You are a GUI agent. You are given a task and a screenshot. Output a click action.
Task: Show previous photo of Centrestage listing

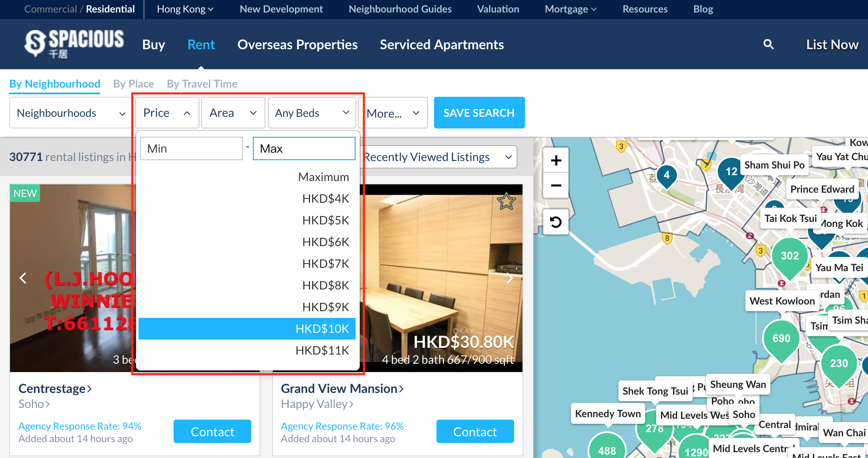pyautogui.click(x=23, y=278)
